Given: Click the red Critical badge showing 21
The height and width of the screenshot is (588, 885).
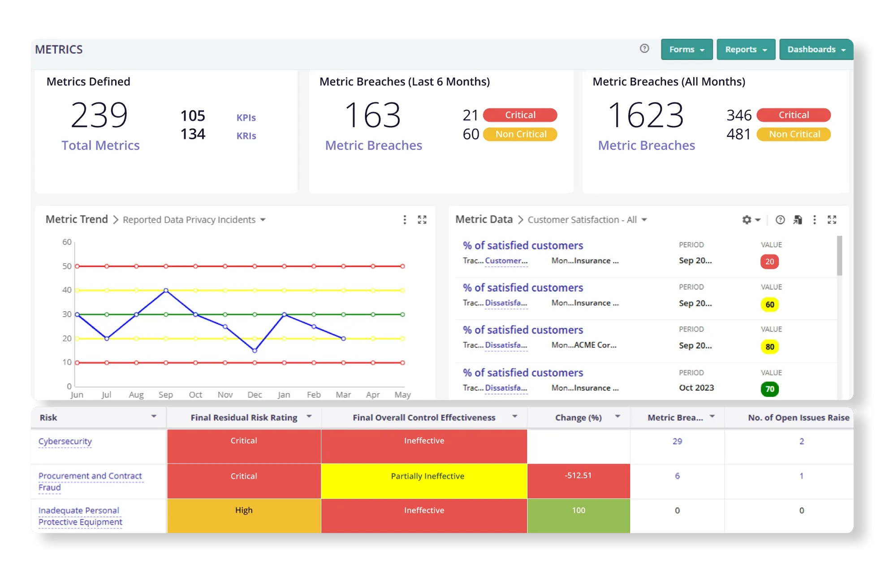Looking at the screenshot, I should 520,115.
